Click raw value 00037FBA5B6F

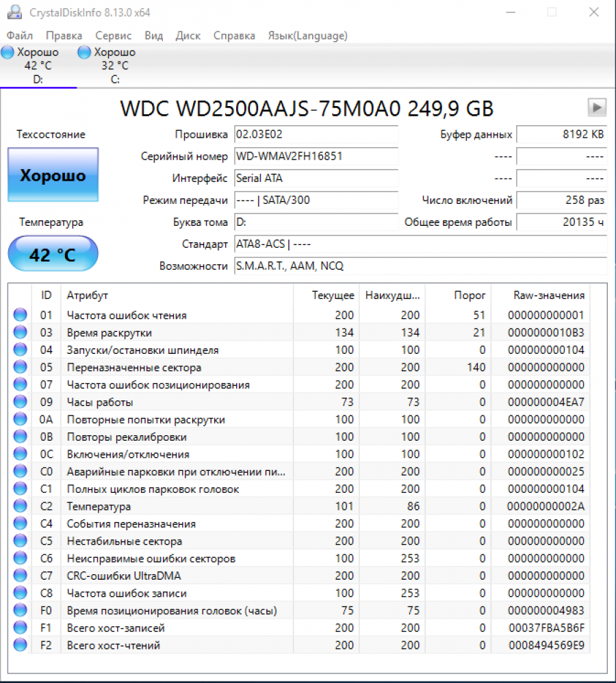pos(546,628)
